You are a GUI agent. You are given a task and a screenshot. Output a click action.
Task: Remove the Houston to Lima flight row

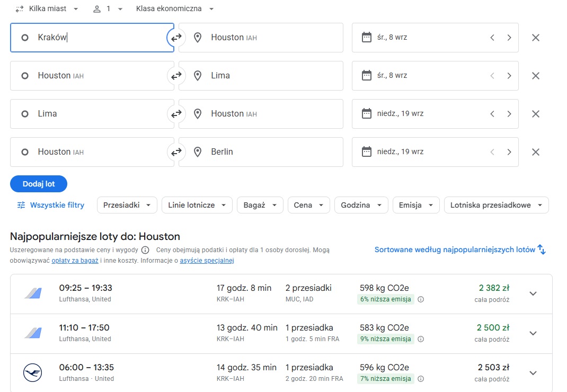(x=536, y=76)
